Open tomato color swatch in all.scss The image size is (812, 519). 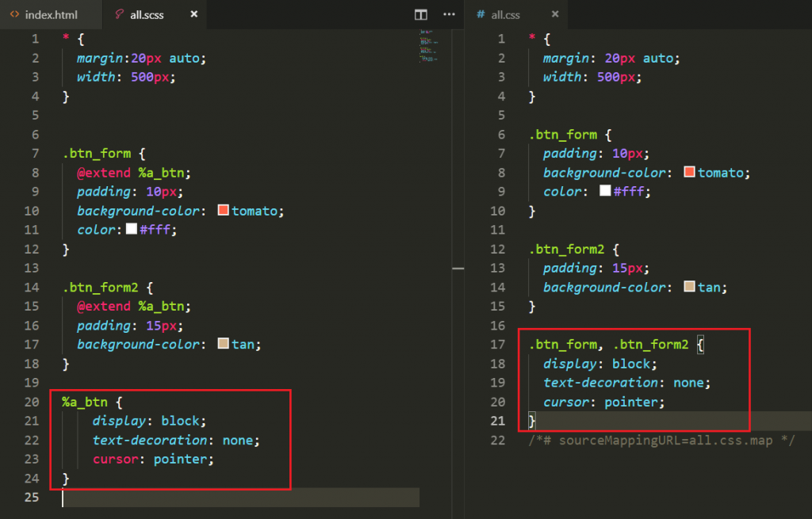coord(223,210)
